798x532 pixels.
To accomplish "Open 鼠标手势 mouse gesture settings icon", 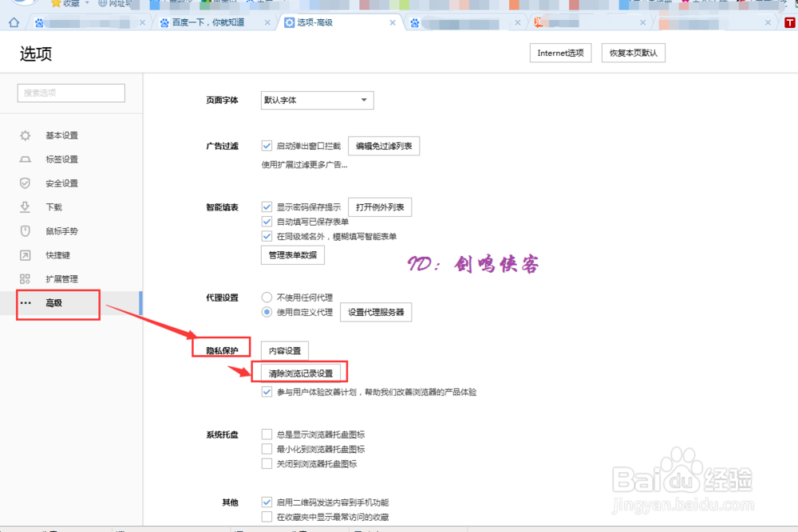I will point(24,231).
